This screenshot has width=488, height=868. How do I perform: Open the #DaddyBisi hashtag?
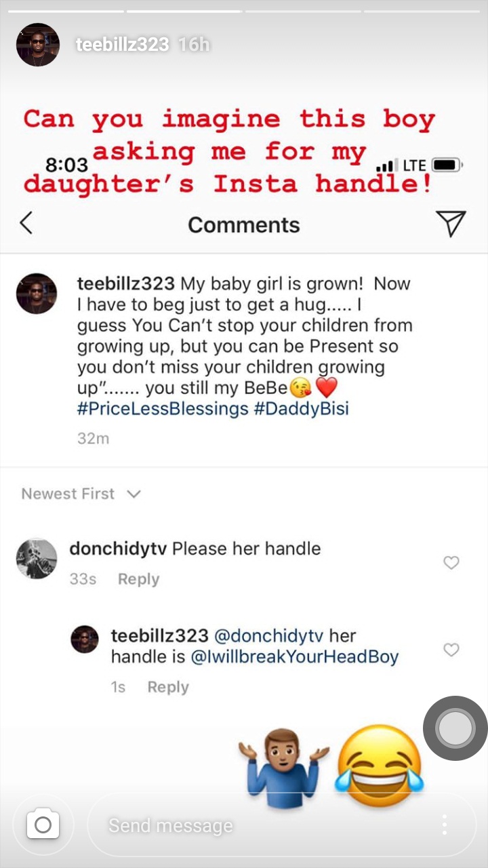302,410
